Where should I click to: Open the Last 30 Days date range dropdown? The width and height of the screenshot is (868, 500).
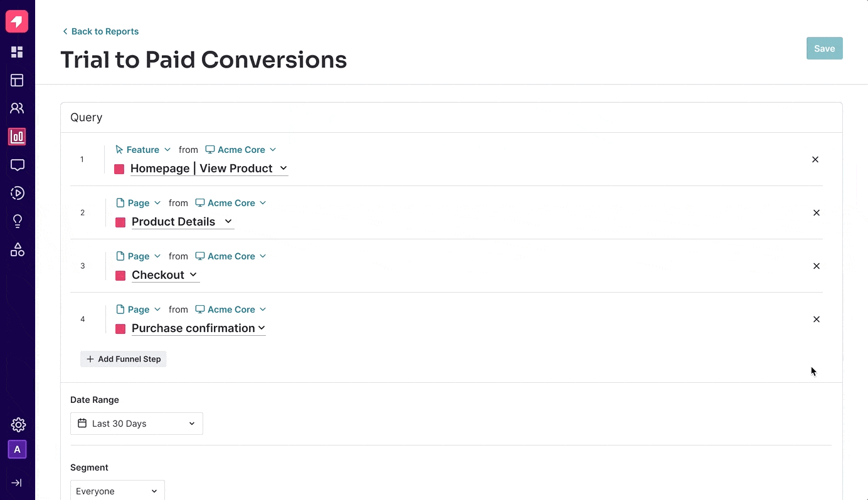137,424
